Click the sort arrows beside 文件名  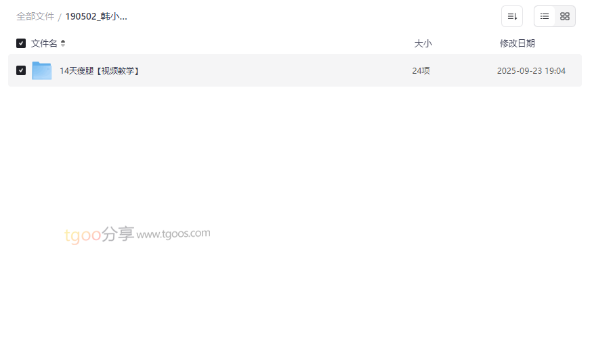coord(63,43)
